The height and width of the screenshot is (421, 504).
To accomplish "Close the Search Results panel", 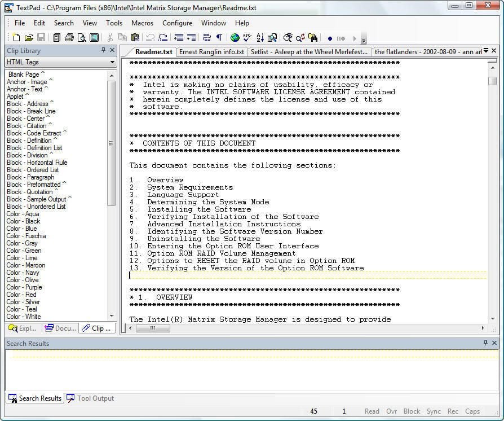I will point(494,343).
